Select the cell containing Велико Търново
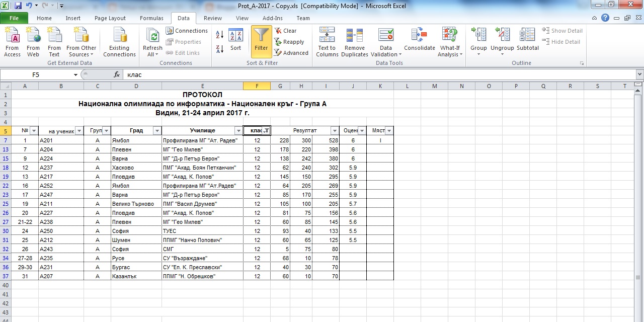644x322 pixels. [x=136, y=204]
